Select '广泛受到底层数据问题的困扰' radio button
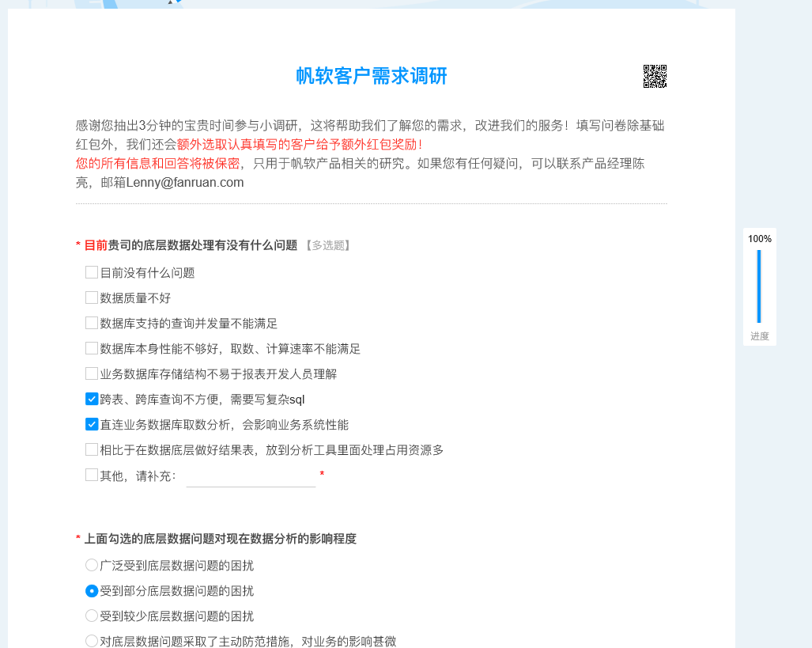 click(x=92, y=565)
